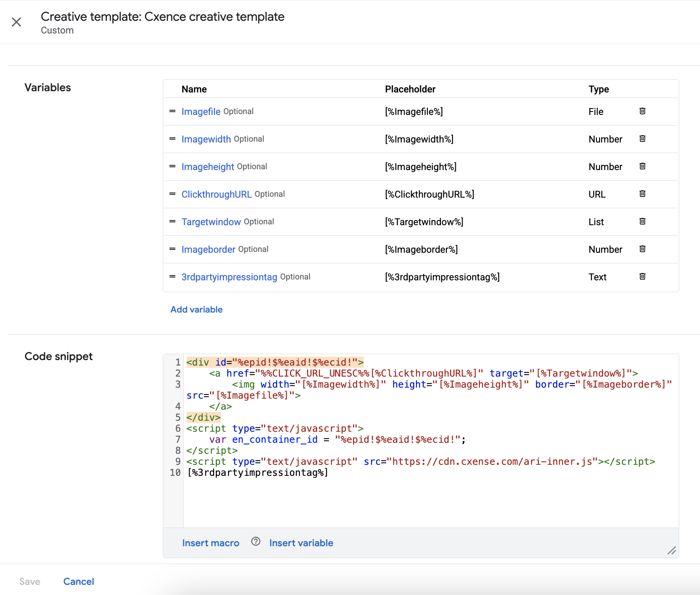Open the Imagewidth variable
This screenshot has width=700, height=595.
point(206,139)
